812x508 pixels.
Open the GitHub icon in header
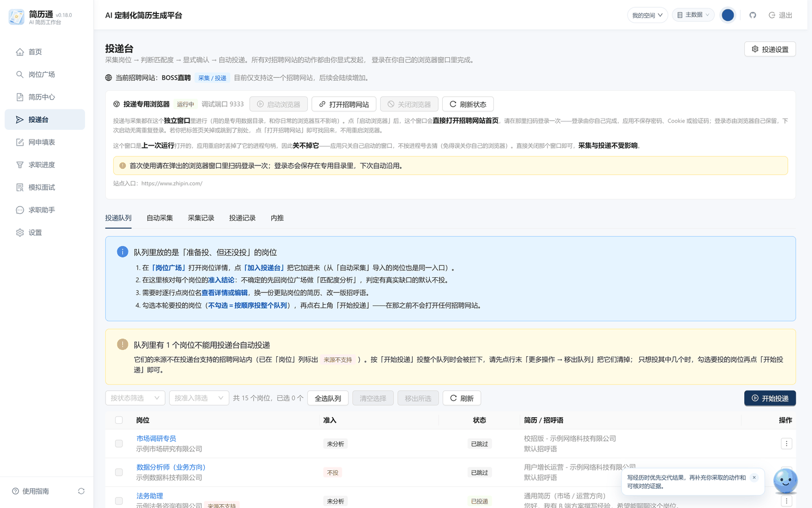(x=752, y=15)
